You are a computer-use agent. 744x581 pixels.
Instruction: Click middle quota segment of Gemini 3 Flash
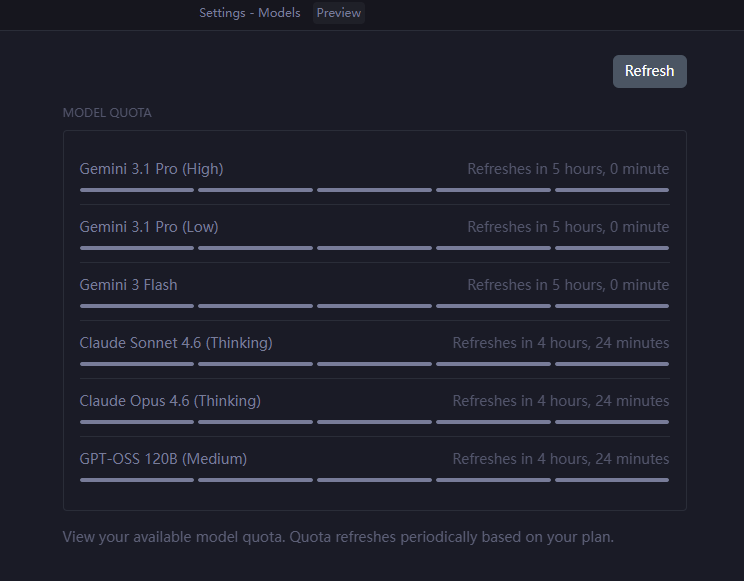(374, 306)
